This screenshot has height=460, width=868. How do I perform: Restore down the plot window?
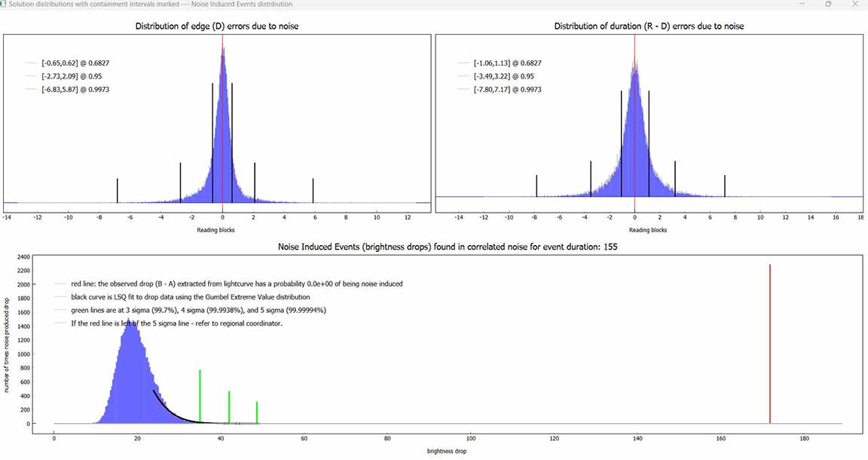(x=828, y=4)
